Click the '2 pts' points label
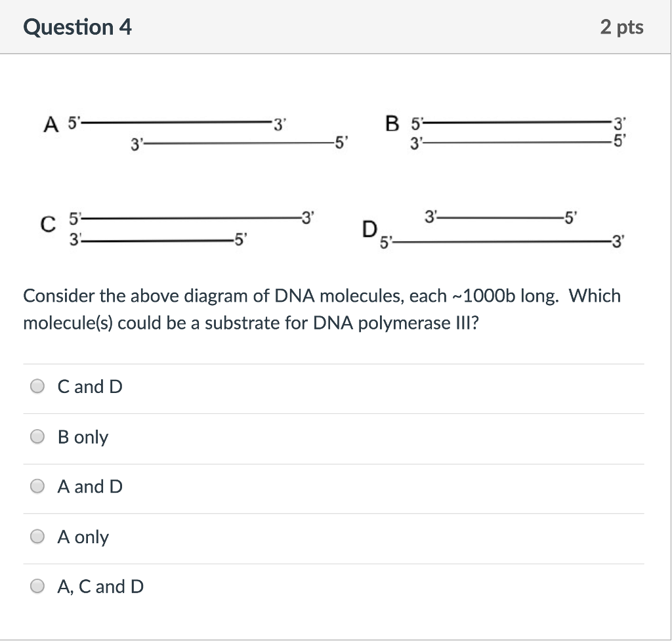Screen dimensions: 672x641 tap(621, 27)
